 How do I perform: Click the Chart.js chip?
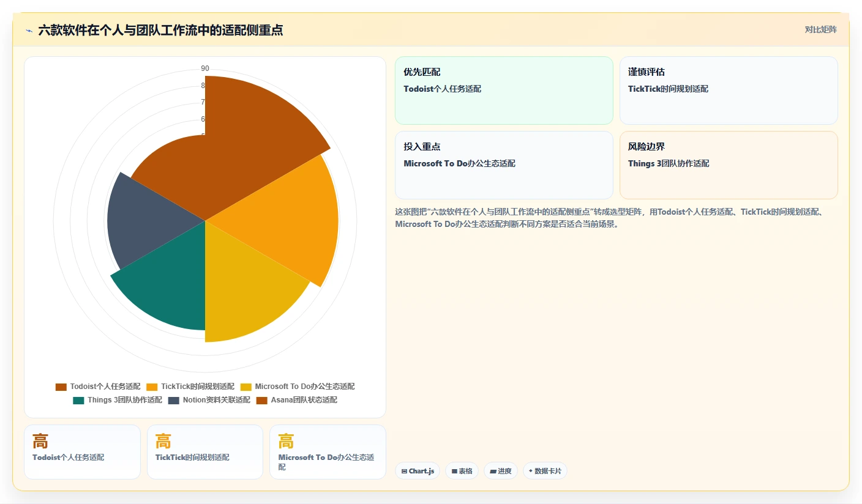click(418, 471)
